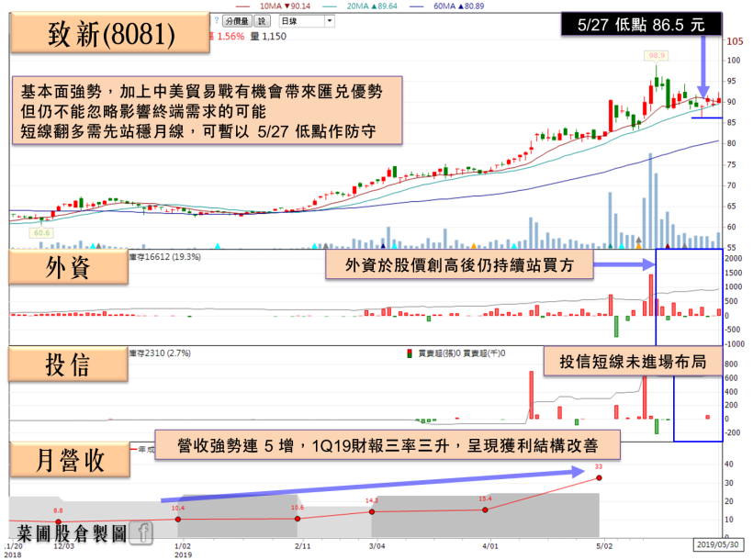Click the 2/11 date axis label
Image resolution: width=753 pixels, height=560 pixels.
point(302,546)
